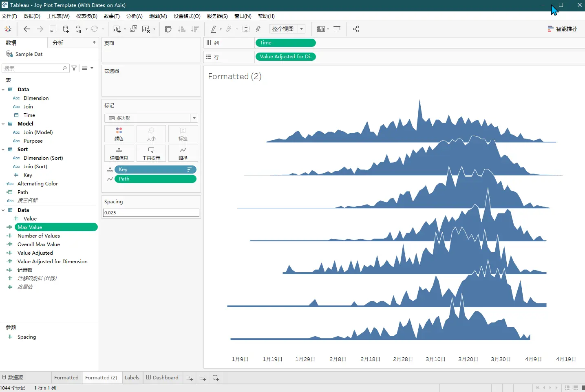
Task: Click the 路径 path button
Action: [183, 153]
